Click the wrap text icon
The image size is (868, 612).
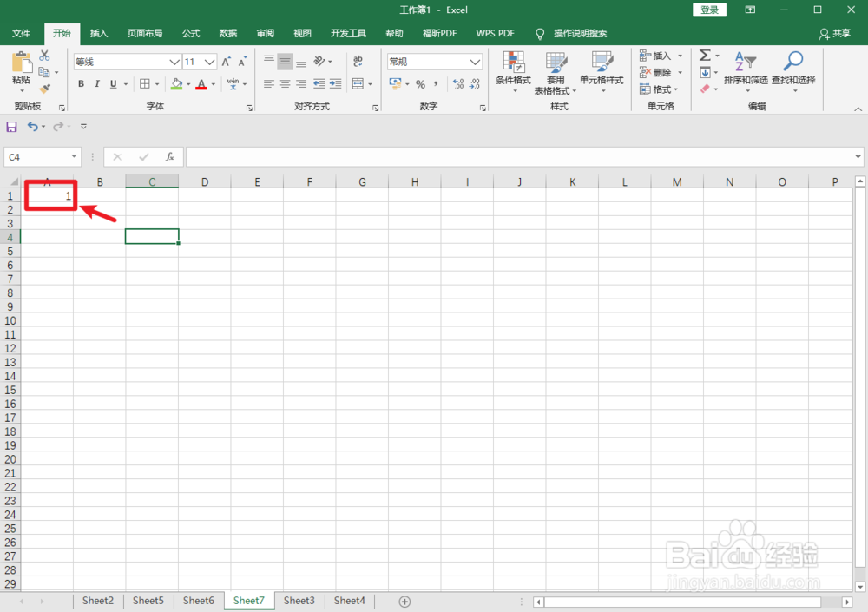pyautogui.click(x=358, y=61)
